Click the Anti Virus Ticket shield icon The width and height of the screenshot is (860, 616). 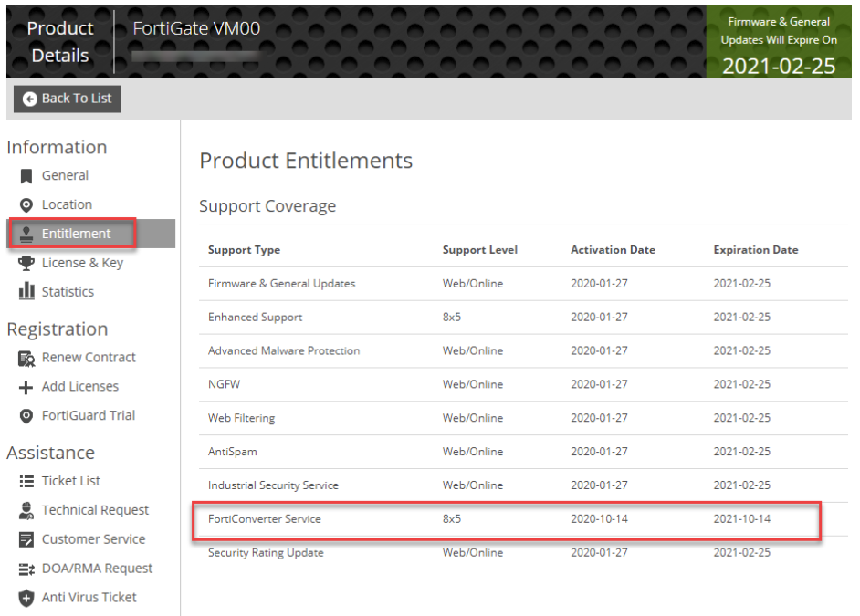pyautogui.click(x=26, y=598)
